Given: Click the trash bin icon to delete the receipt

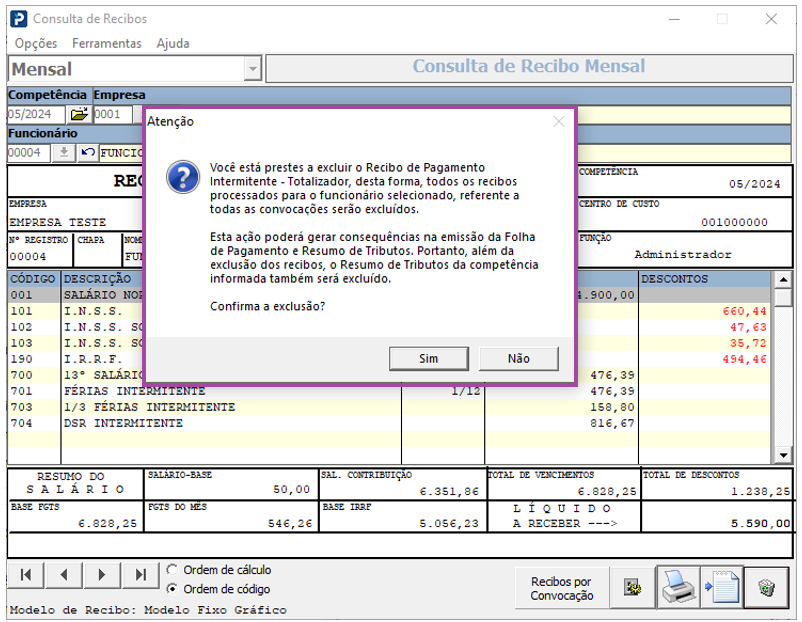Looking at the screenshot, I should click(x=766, y=588).
